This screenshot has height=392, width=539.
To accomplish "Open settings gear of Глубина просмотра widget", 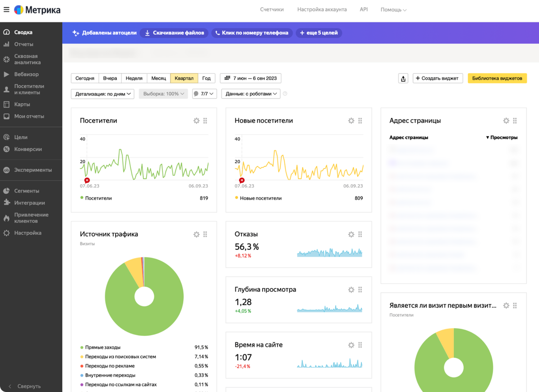I will [351, 290].
